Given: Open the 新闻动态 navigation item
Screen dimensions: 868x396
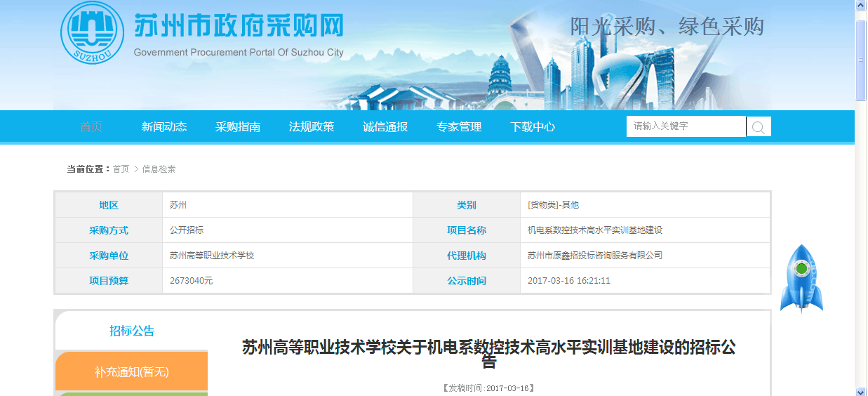Looking at the screenshot, I should (x=164, y=127).
